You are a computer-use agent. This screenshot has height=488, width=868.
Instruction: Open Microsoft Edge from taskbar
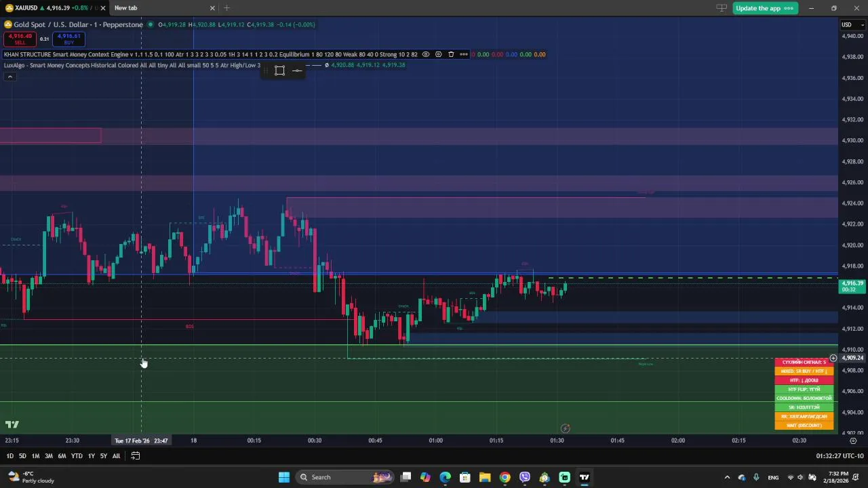[445, 477]
